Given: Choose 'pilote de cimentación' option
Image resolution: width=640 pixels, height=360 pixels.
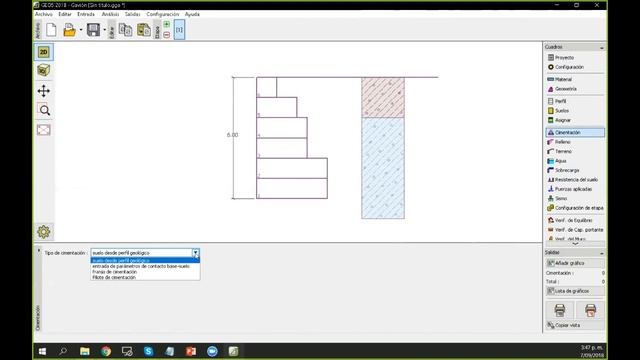Looking at the screenshot, I should click(145, 277).
